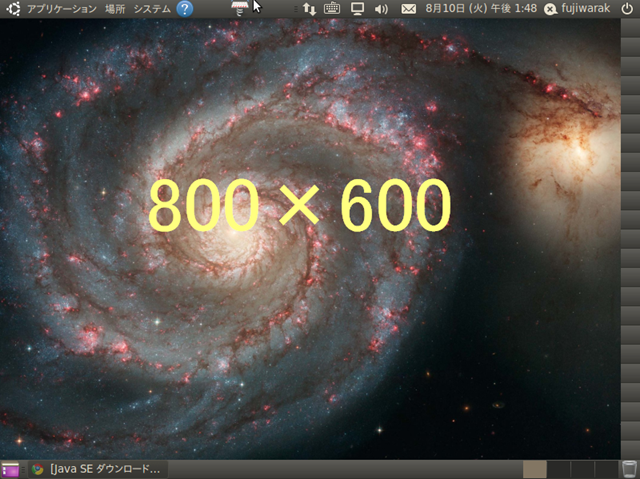
Task: Click the power session button
Action: coord(627,9)
